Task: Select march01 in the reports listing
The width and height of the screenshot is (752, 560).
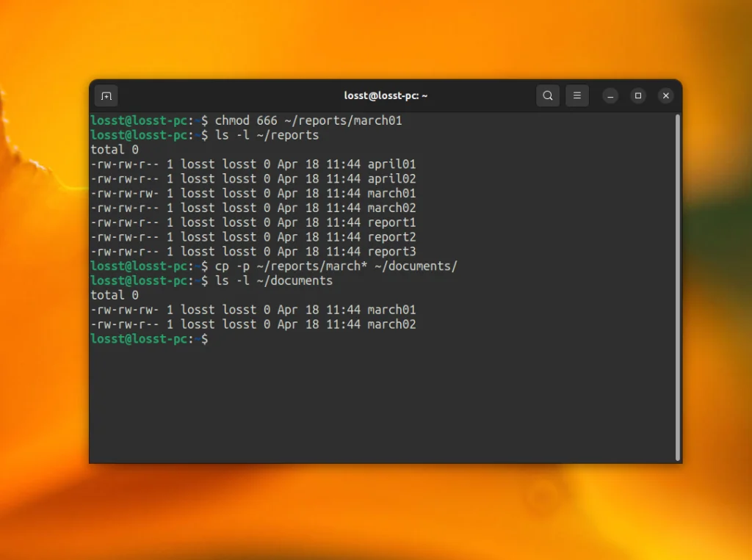Action: point(391,193)
